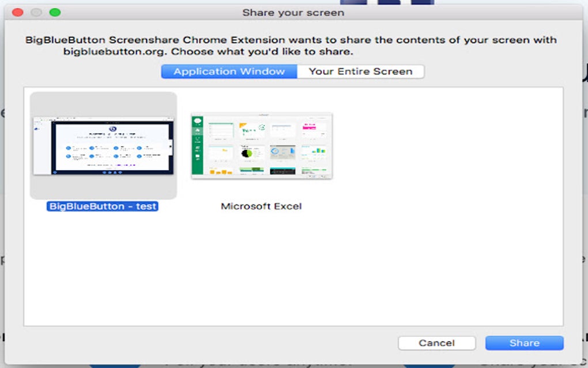Click the highlighted BigBlueButton - test label
The height and width of the screenshot is (368, 588).
pyautogui.click(x=102, y=206)
